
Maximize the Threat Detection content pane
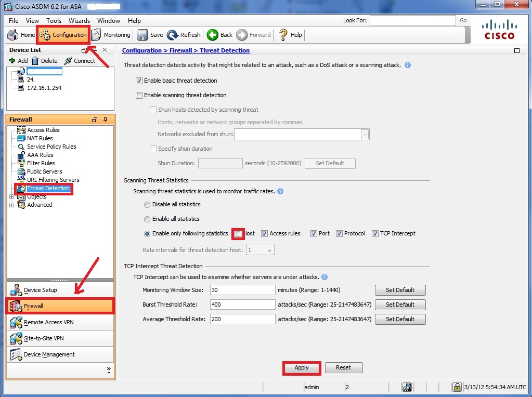click(x=517, y=50)
